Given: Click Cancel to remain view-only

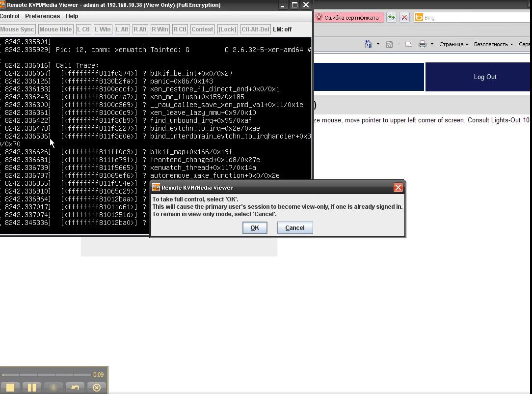Looking at the screenshot, I should [294, 227].
